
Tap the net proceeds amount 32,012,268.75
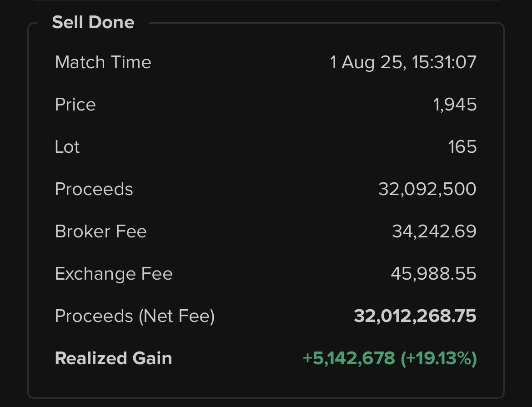[415, 316]
